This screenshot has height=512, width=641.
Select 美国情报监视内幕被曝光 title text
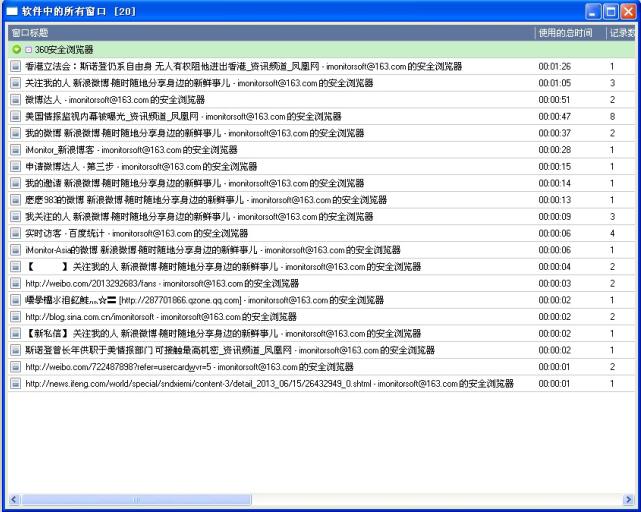tap(183, 117)
